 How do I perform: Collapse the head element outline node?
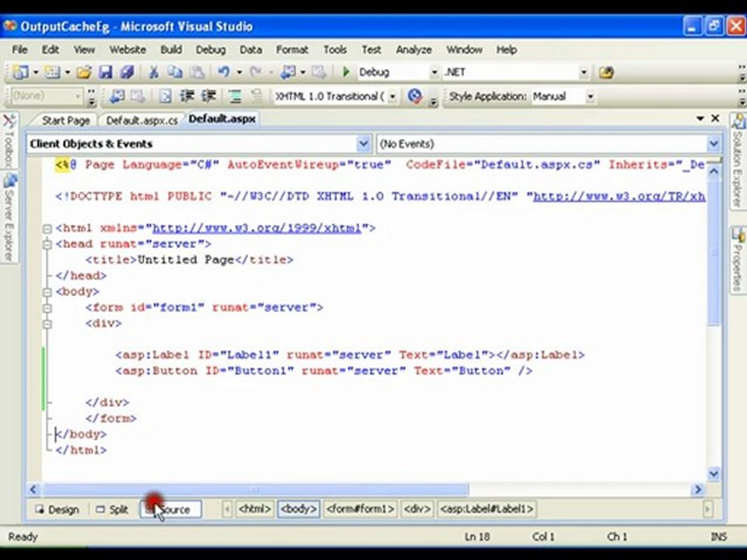(47, 245)
